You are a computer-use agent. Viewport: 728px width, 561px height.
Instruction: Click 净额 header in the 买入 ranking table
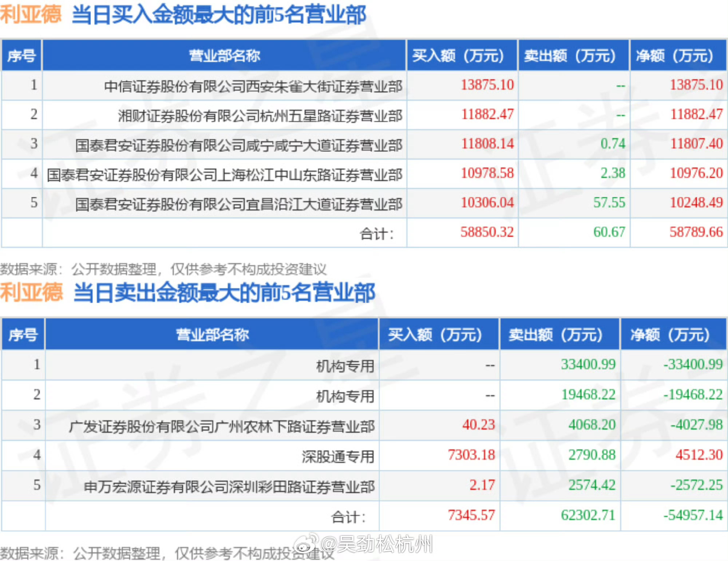674,56
